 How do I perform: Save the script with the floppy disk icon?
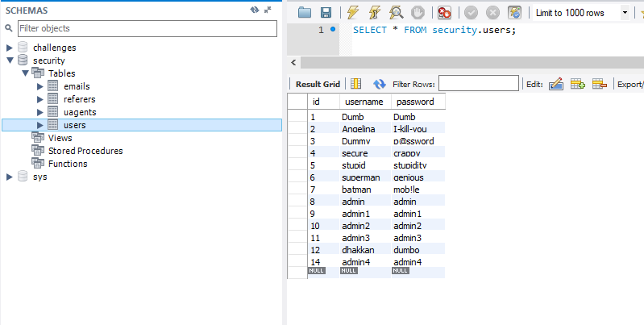pyautogui.click(x=326, y=13)
